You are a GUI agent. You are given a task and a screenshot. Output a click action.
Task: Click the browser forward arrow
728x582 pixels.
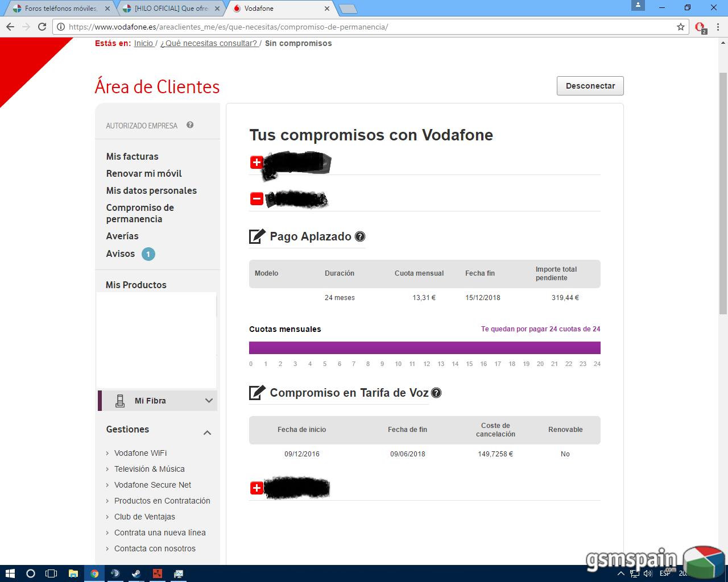pyautogui.click(x=26, y=27)
